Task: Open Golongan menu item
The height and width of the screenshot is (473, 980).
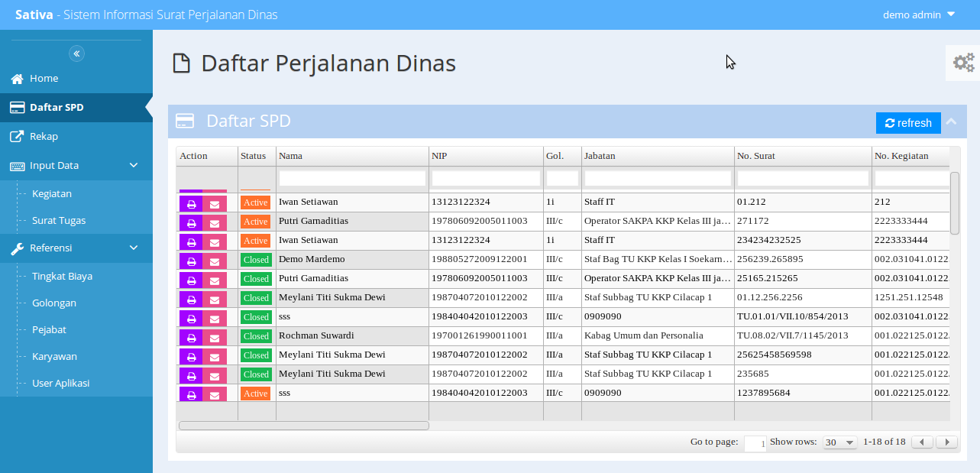Action: point(54,303)
